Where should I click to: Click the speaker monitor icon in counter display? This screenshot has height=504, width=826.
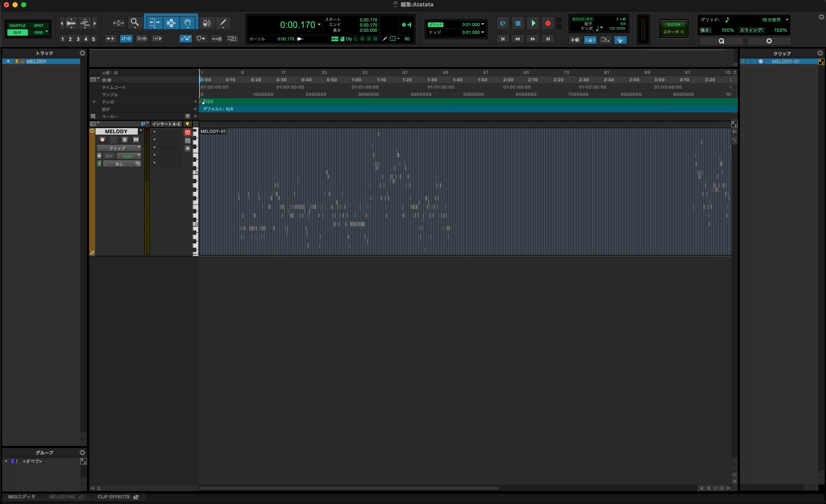click(x=409, y=25)
